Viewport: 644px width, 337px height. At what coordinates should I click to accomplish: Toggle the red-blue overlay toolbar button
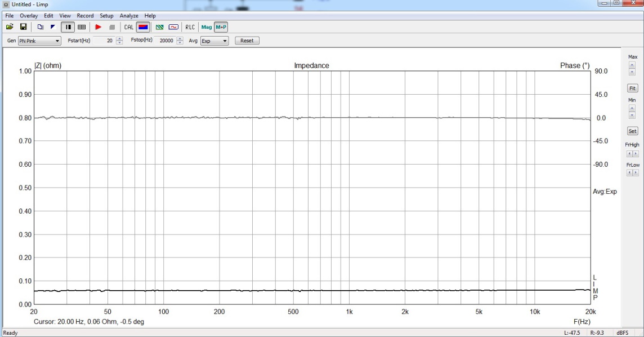[x=143, y=27]
